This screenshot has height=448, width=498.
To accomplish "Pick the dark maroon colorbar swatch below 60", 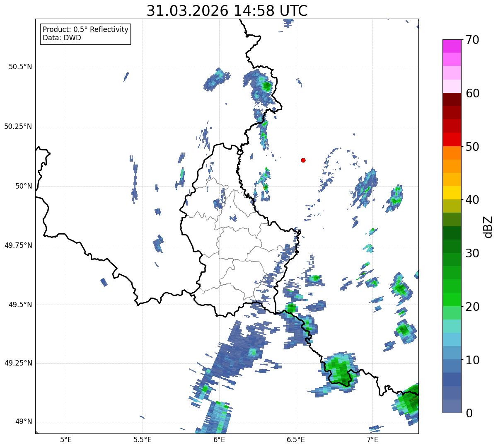I will (452, 99).
